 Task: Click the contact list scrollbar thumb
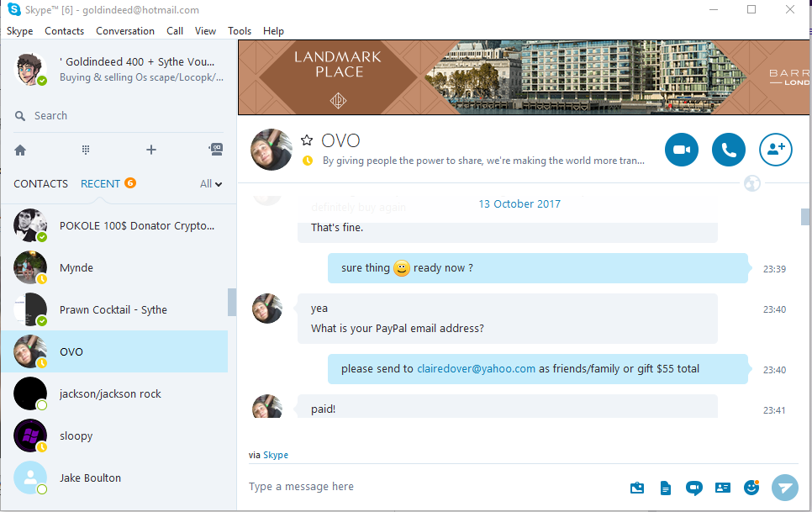point(232,303)
